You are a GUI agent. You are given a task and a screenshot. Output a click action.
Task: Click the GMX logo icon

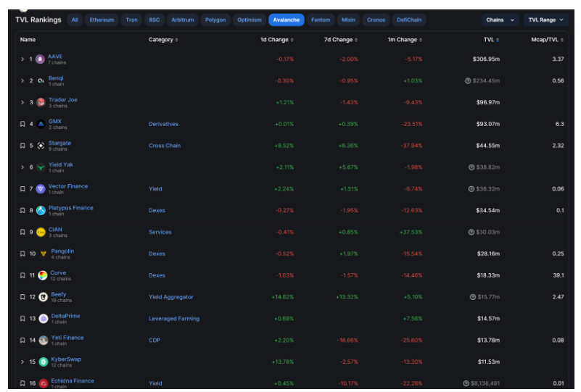[41, 124]
